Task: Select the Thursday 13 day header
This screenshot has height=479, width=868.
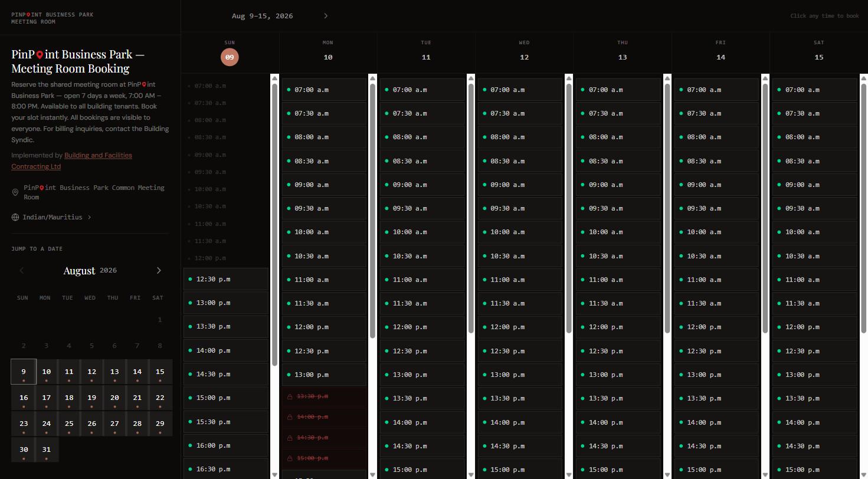Action: coord(623,51)
